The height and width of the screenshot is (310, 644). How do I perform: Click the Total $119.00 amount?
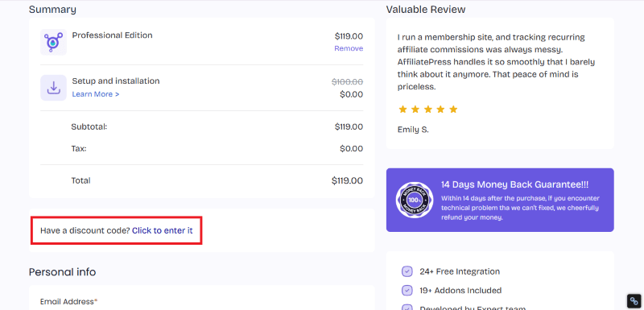click(x=348, y=180)
